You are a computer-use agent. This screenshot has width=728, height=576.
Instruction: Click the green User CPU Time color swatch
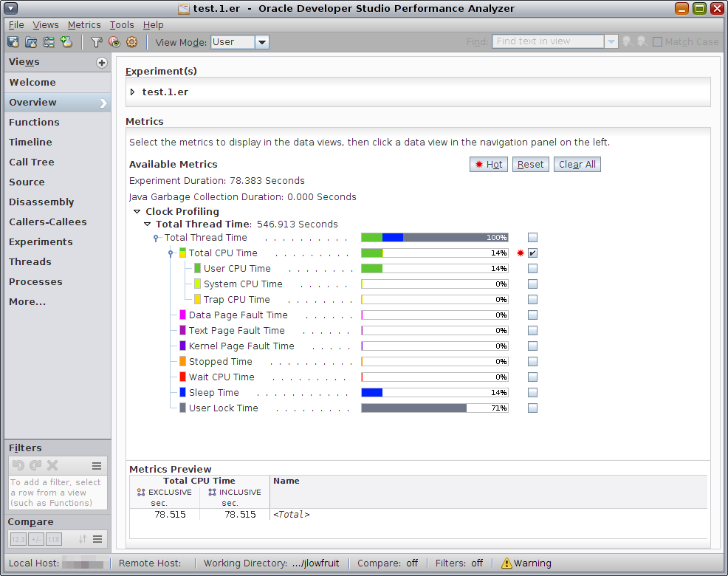coord(197,269)
